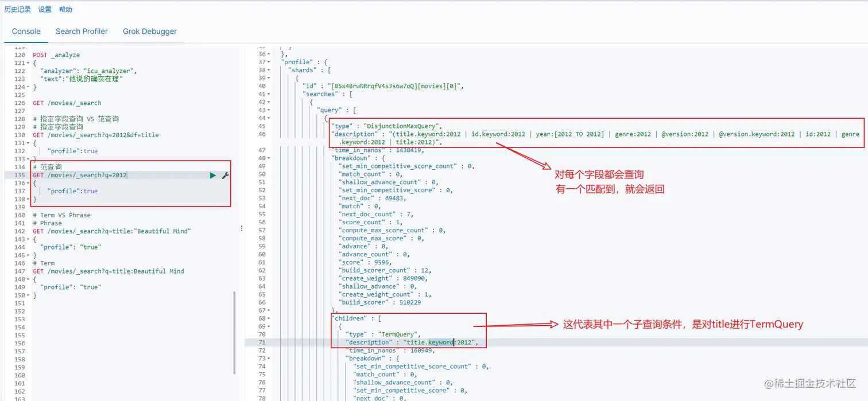Click "build_scorer" : 510229 line
The width and height of the screenshot is (868, 401).
[x=379, y=302]
